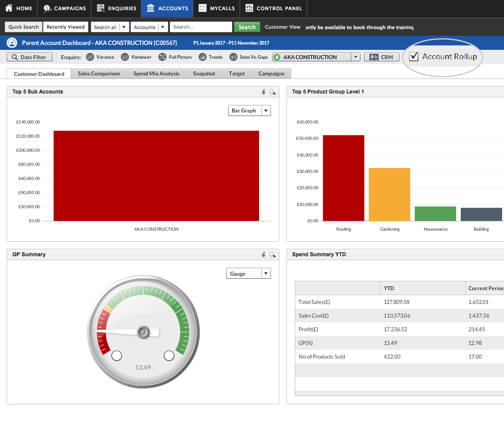Click the Quick Search button

[x=23, y=27]
